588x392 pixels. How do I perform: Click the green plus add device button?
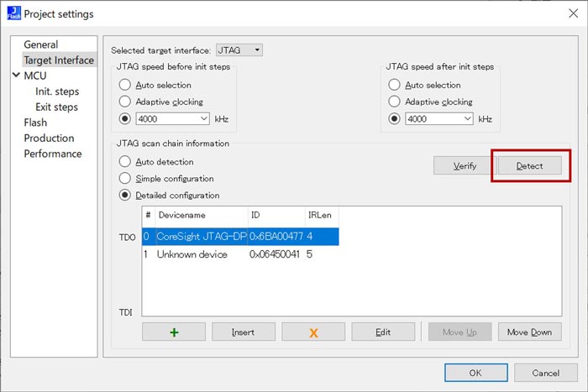174,332
